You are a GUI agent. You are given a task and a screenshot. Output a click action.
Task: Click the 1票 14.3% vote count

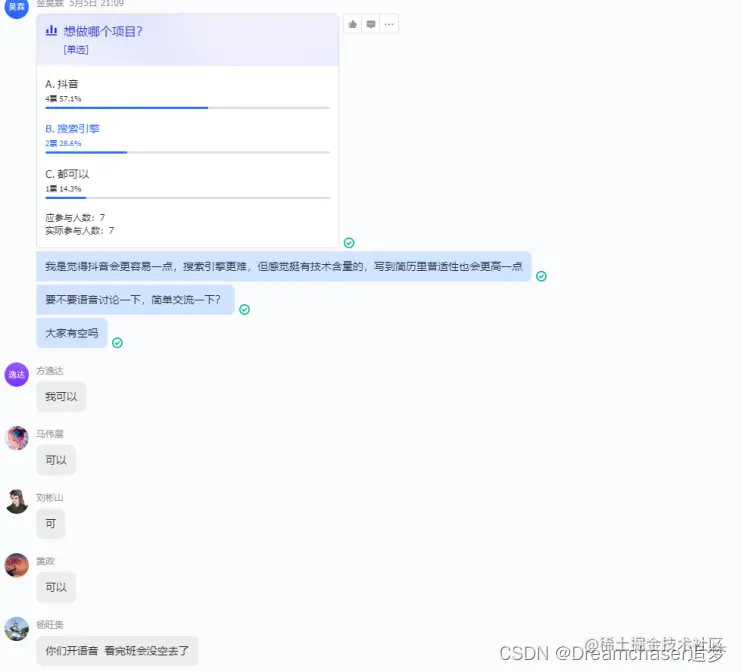(63, 189)
